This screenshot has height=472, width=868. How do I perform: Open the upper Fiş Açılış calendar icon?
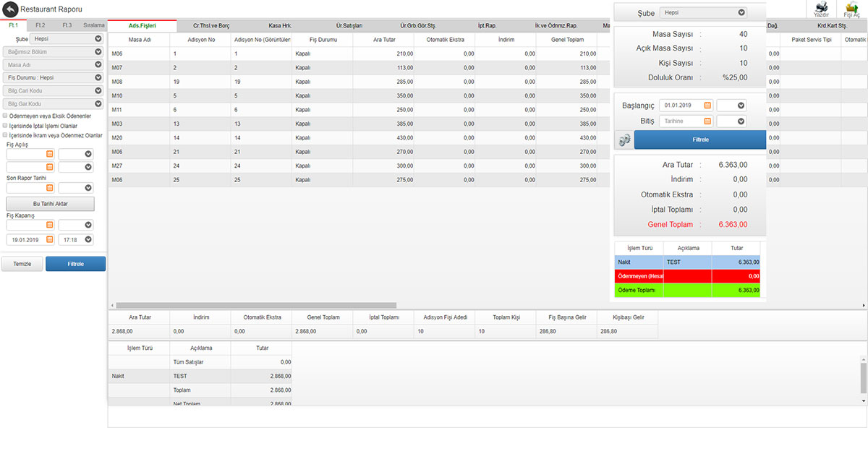(x=50, y=154)
